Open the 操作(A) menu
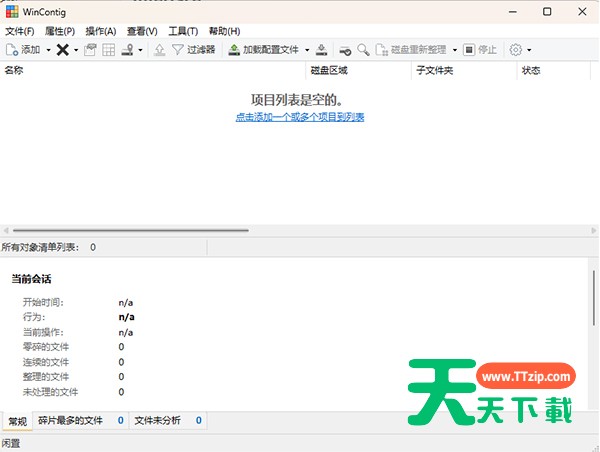 point(101,31)
